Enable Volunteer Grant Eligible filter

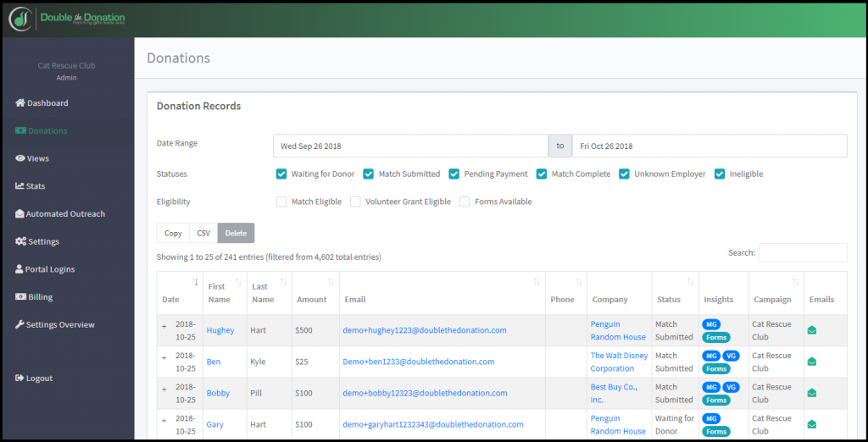click(355, 202)
